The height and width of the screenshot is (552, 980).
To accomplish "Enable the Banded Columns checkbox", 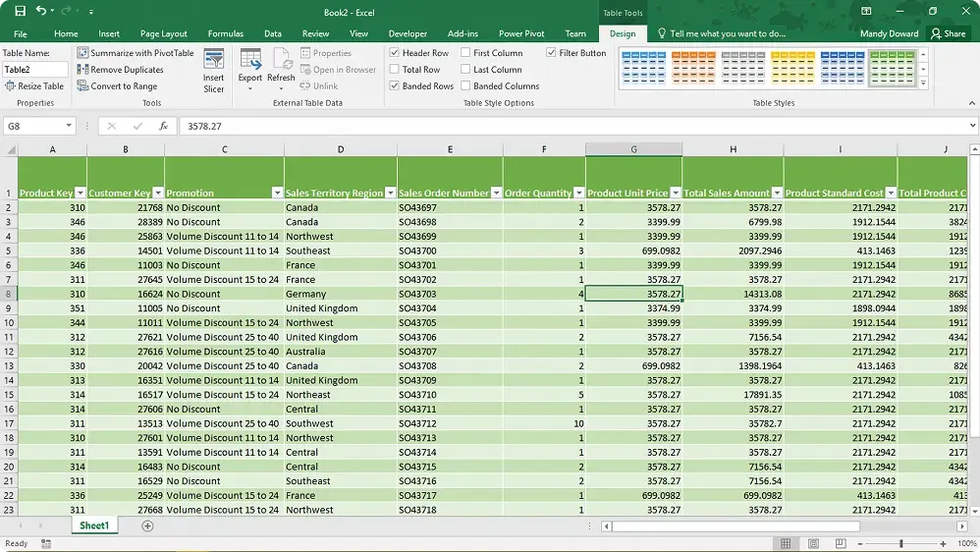I will click(x=465, y=86).
